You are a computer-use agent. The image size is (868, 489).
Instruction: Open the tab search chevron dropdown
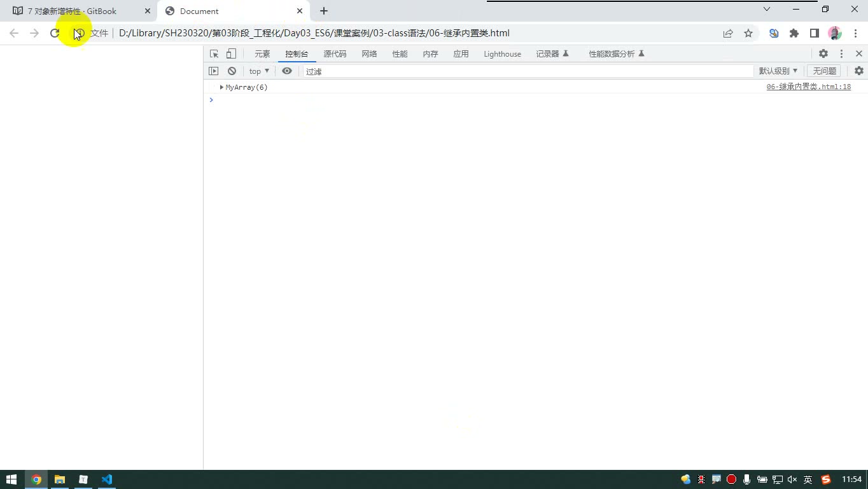click(767, 10)
